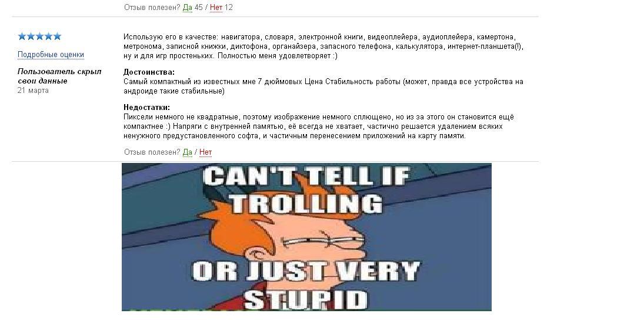Click the second blue rating star
This screenshot has width=644, height=320.
[31, 36]
